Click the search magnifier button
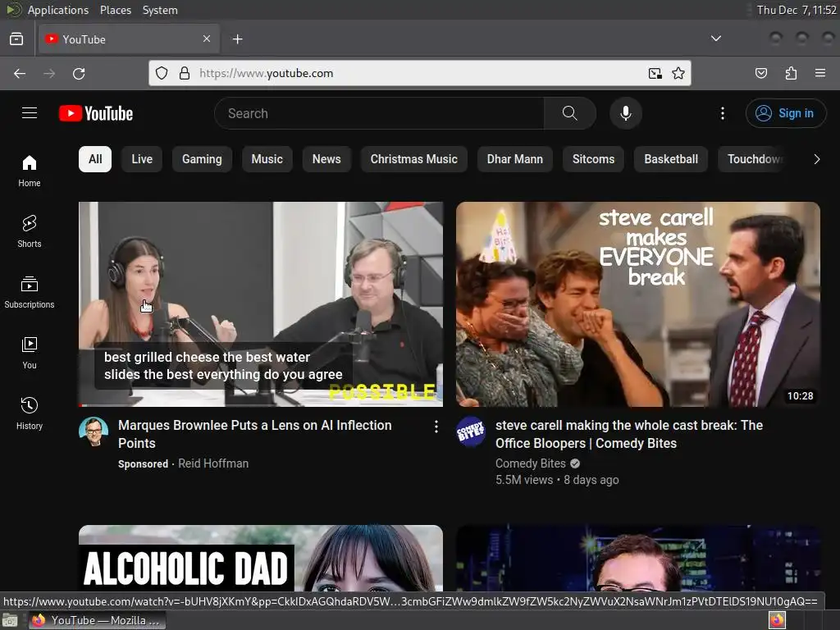840x630 pixels. click(x=570, y=113)
